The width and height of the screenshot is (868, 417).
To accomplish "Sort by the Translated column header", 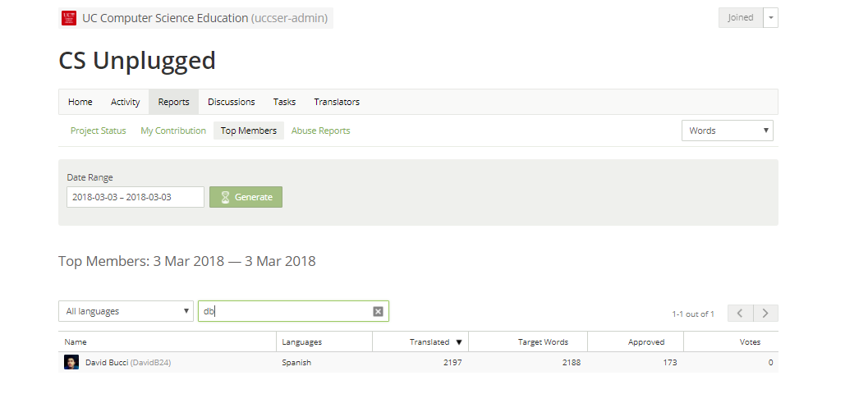I will [x=420, y=341].
